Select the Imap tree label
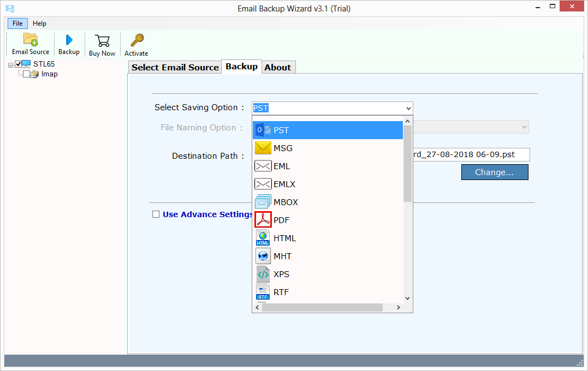588x371 pixels. [x=49, y=74]
